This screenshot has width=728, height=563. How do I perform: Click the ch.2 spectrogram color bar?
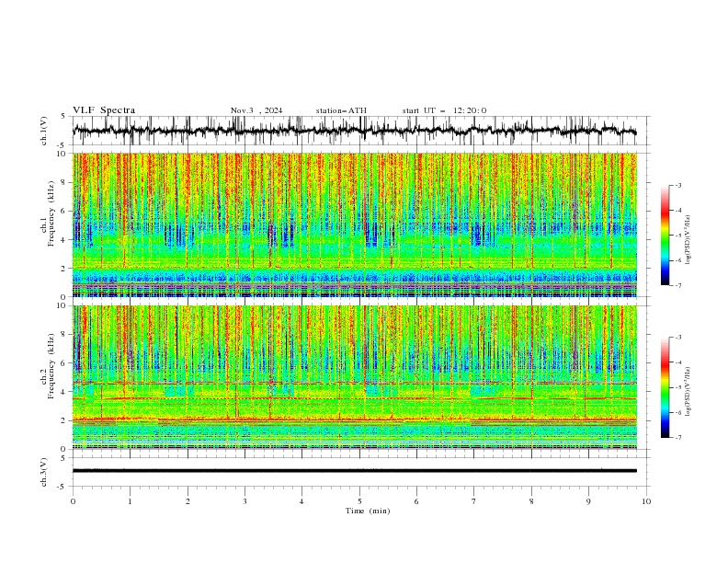pyautogui.click(x=665, y=387)
